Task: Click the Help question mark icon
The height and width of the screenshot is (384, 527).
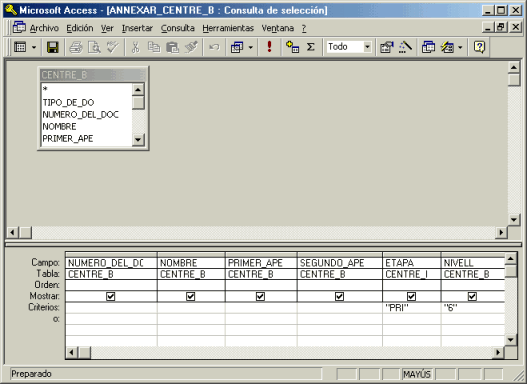Action: click(479, 47)
